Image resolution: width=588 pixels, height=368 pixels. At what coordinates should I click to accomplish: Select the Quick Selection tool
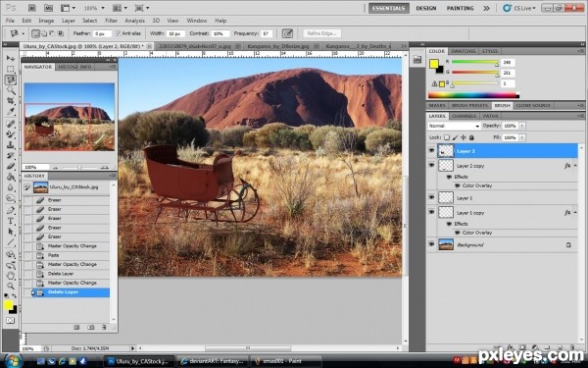pos(11,90)
